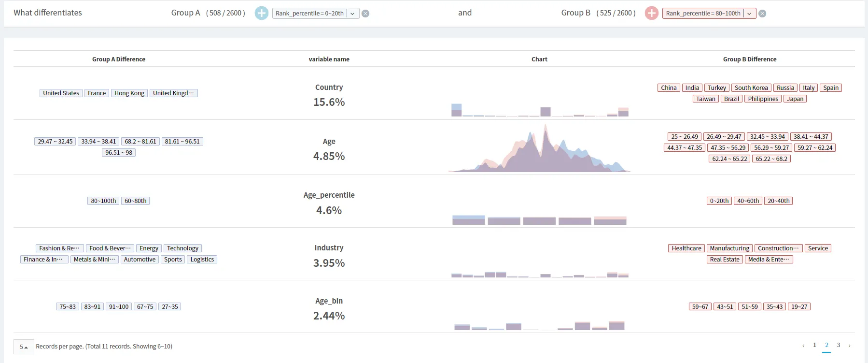Add a filter with Group A plus icon
Image resolution: width=868 pixels, height=363 pixels.
[261, 13]
